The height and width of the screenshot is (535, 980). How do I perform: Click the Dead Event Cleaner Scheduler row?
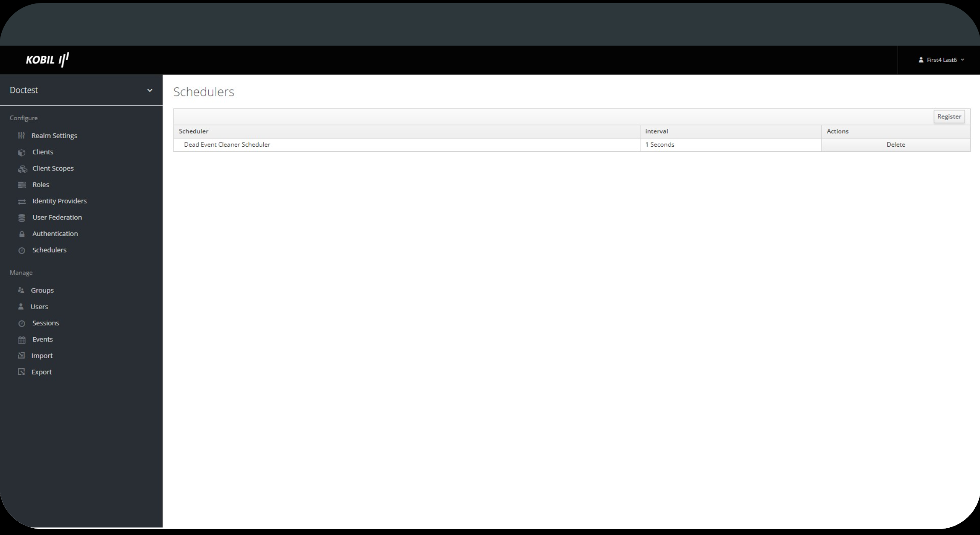227,144
